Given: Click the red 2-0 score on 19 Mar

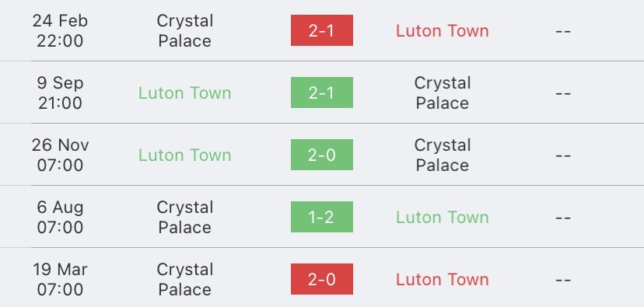Looking at the screenshot, I should coord(321,279).
